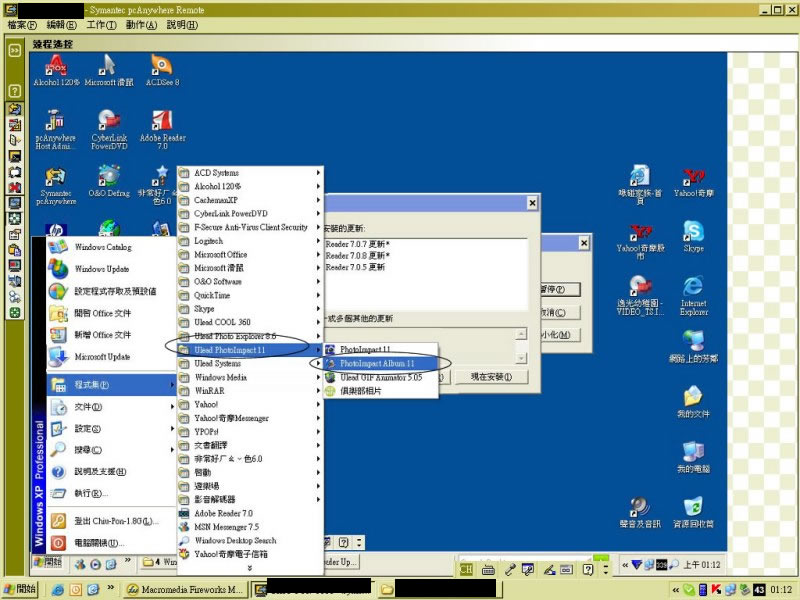Open QuickTime program folder

coord(250,295)
